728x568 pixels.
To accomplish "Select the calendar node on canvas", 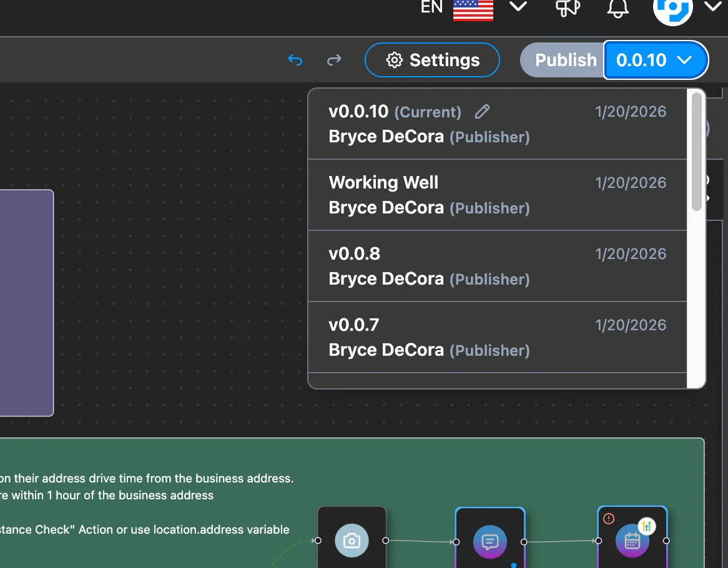I will tap(632, 541).
